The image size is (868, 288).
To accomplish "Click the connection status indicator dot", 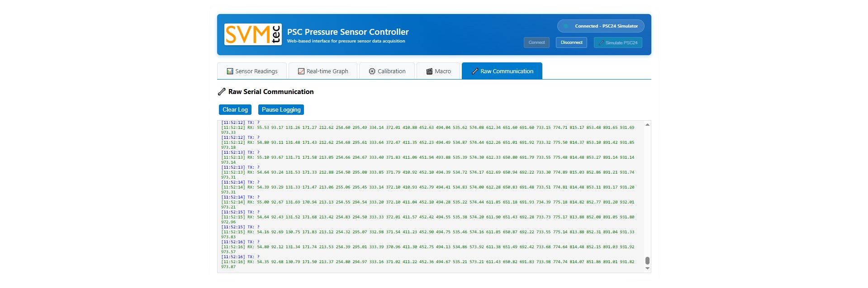I will [x=565, y=26].
